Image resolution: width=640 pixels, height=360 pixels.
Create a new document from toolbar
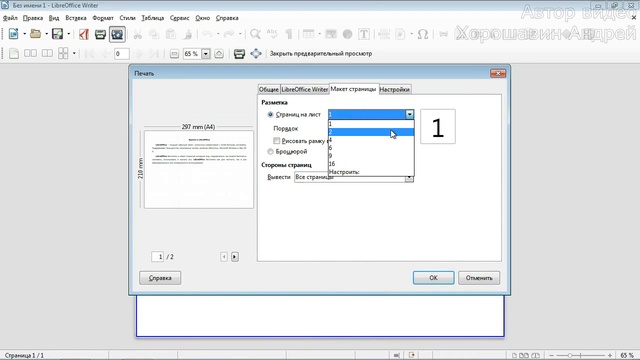(13, 34)
